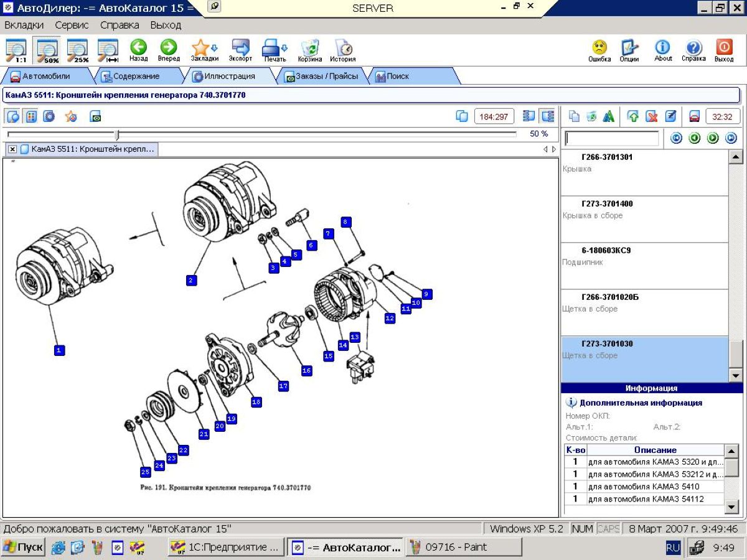Select part 6-180603КС9 Подшипник
Viewport: 747px width, 560px height.
click(x=644, y=266)
